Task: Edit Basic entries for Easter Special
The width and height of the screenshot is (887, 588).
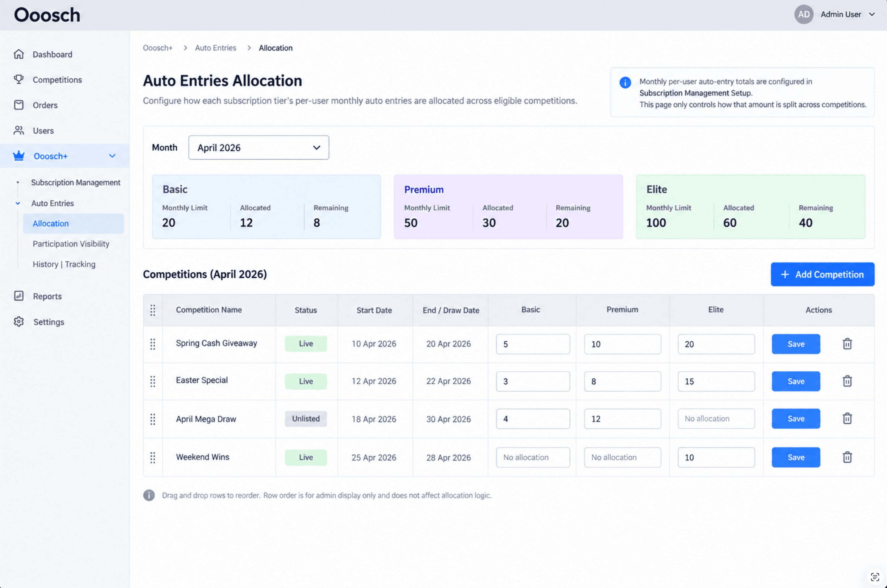Action: (x=533, y=381)
